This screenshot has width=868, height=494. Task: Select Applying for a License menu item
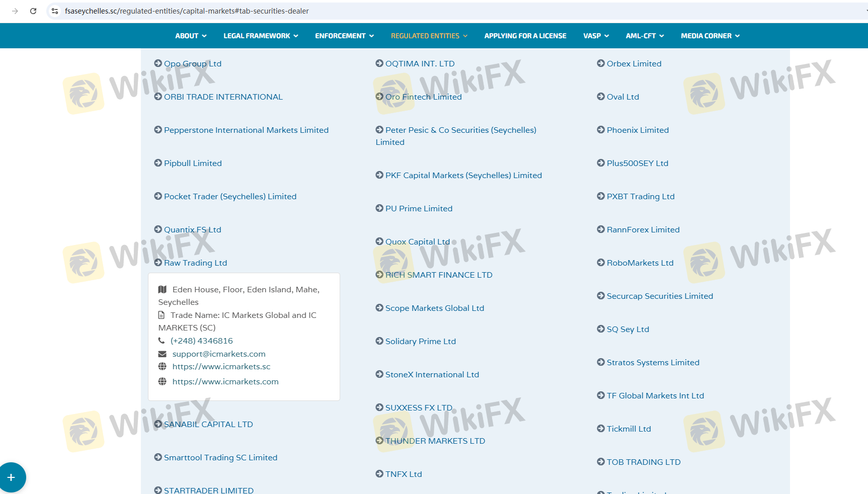(x=525, y=36)
